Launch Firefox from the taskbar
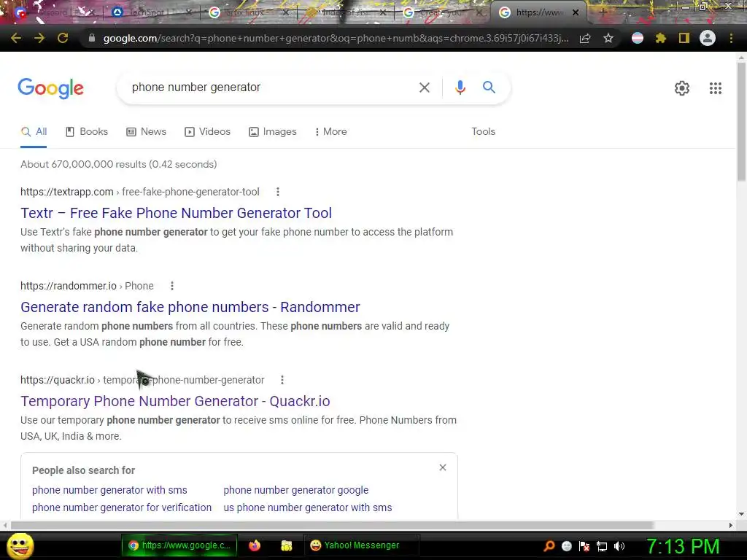 click(x=255, y=545)
